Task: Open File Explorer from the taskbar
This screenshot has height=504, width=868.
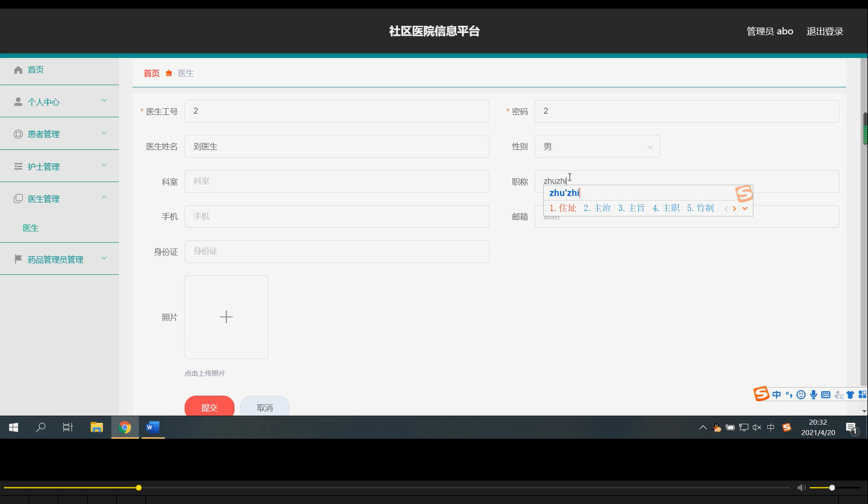Action: click(96, 427)
